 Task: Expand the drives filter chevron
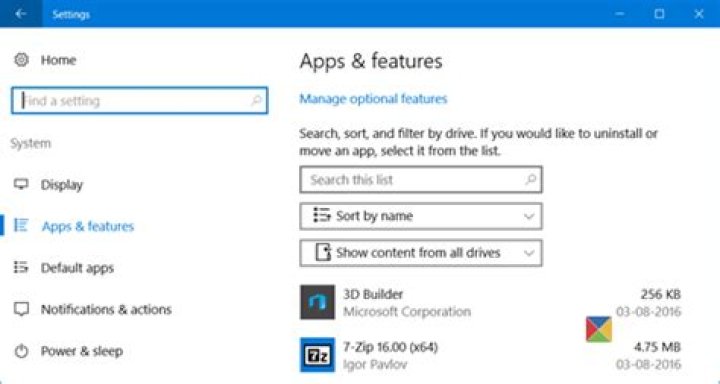pyautogui.click(x=529, y=253)
